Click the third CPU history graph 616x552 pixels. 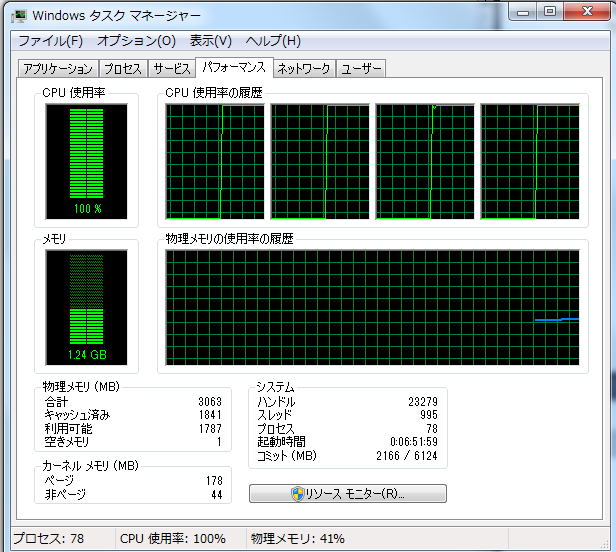pyautogui.click(x=425, y=161)
